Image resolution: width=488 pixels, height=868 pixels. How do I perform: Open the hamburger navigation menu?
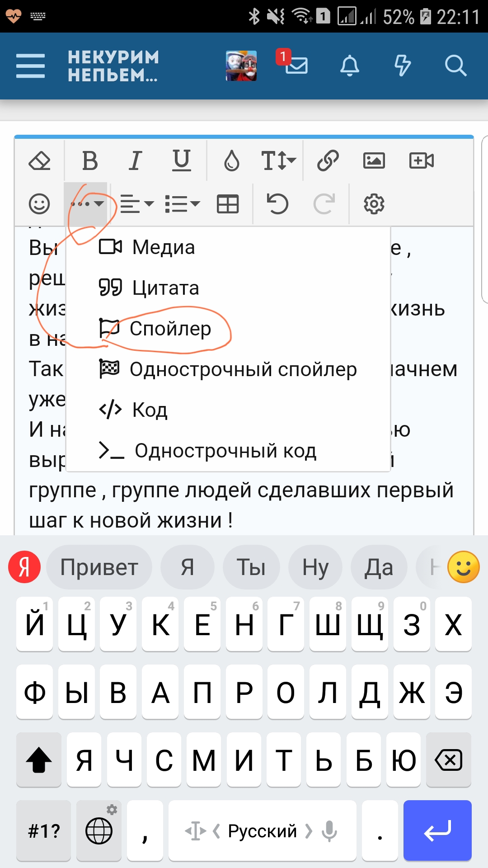pos(30,66)
